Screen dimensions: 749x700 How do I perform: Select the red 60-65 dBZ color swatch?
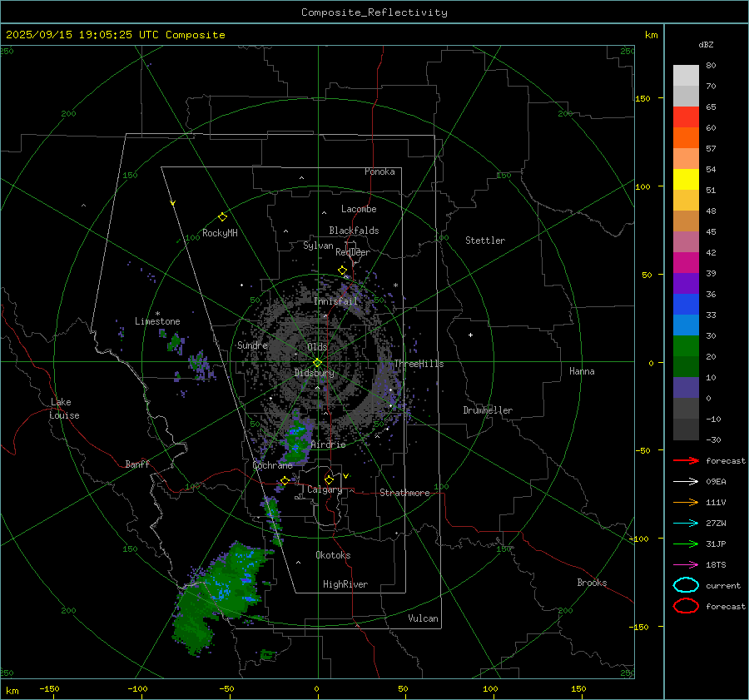(x=686, y=117)
